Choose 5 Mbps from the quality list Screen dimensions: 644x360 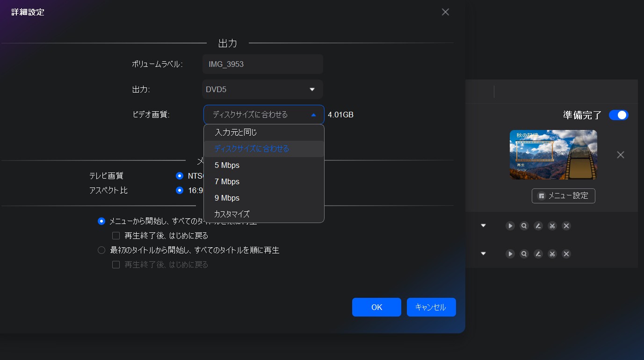(227, 165)
